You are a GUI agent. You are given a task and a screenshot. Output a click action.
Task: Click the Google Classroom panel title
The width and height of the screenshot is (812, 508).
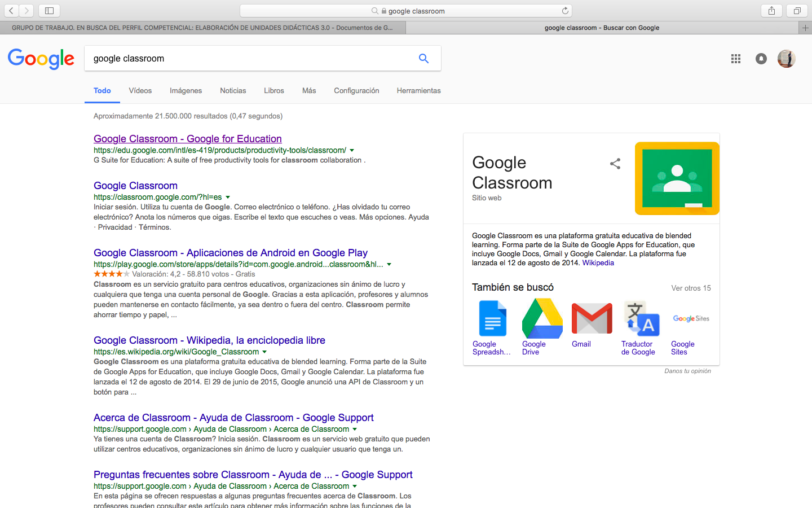pyautogui.click(x=512, y=173)
